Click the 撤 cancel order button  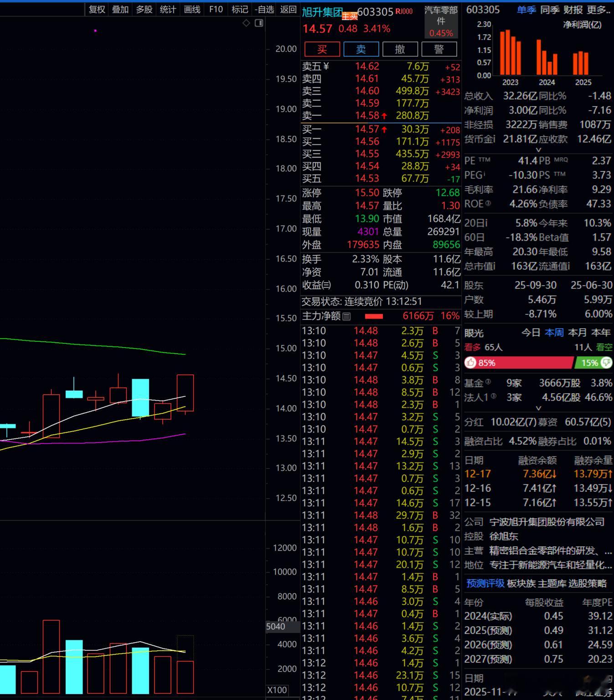coord(400,49)
